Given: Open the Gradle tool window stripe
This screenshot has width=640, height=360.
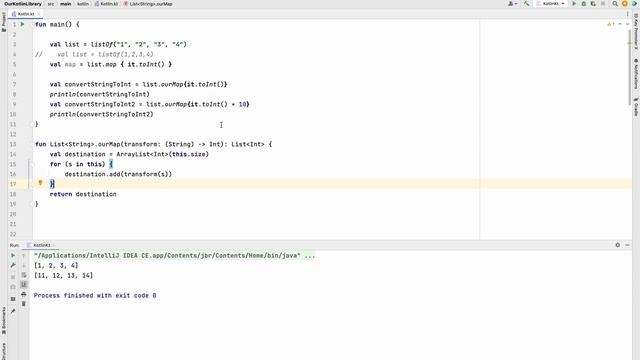Looking at the screenshot, I should [636, 107].
